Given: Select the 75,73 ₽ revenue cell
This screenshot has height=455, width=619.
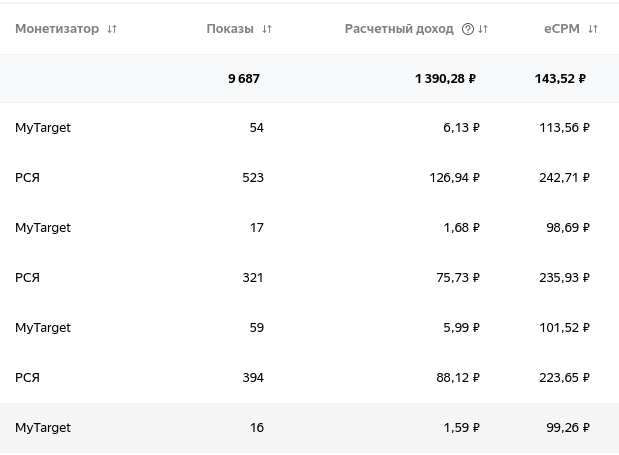Looking at the screenshot, I should (x=458, y=278).
